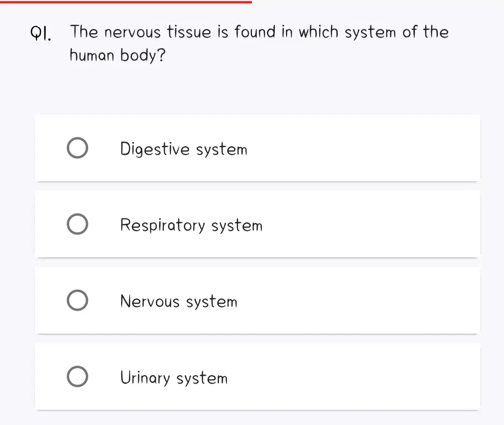Click the red quiz progress bar
The width and height of the screenshot is (504, 425).
click(x=126, y=1)
